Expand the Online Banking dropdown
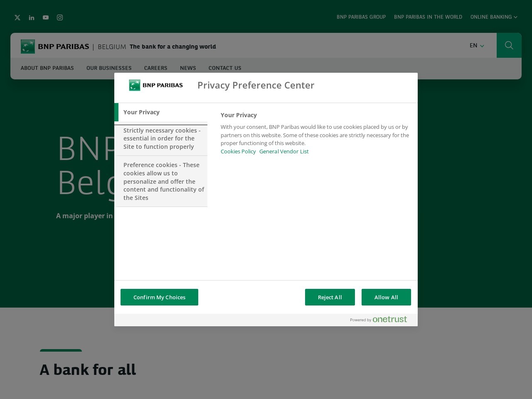 (x=494, y=17)
